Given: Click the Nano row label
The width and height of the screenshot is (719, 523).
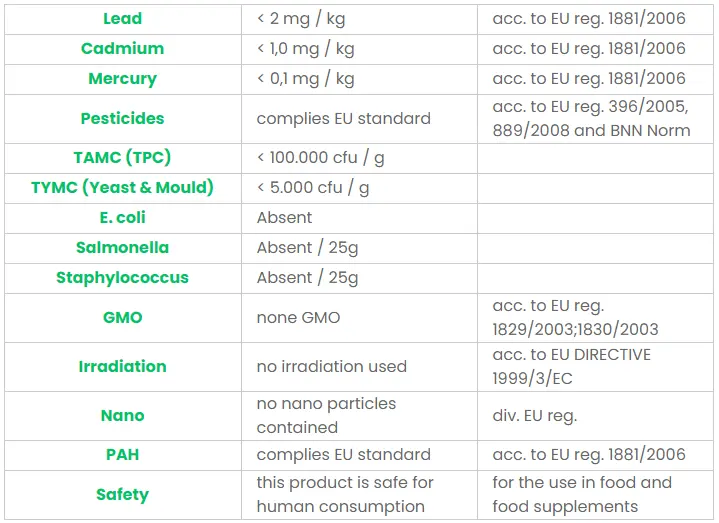Looking at the screenshot, I should 122,415.
